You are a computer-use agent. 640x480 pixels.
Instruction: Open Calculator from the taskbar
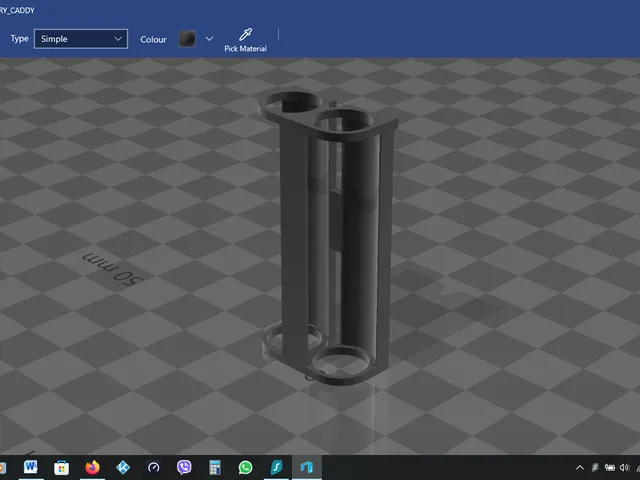tap(215, 467)
